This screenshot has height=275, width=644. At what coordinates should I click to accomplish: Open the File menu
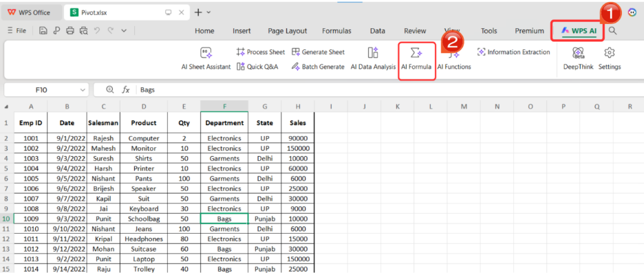(17, 30)
